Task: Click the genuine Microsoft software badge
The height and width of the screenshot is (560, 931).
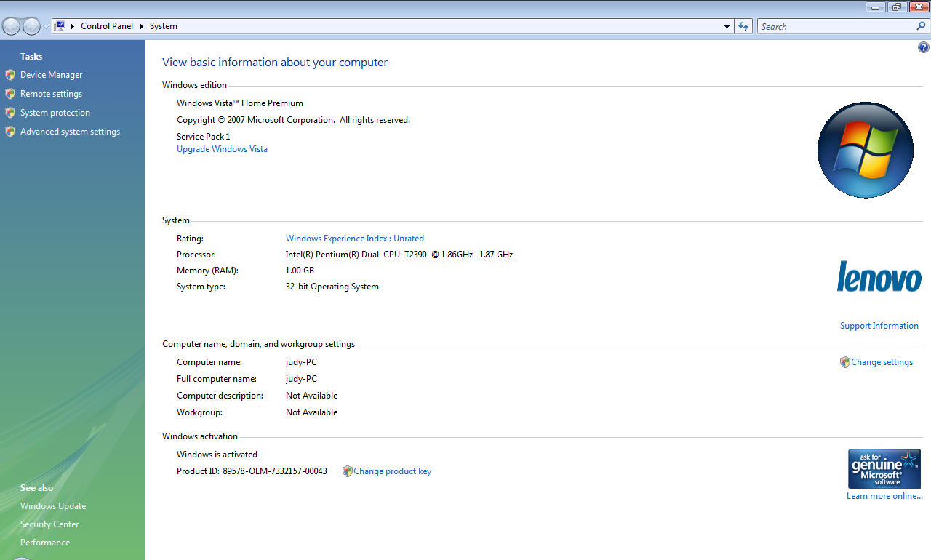Action: tap(884, 469)
